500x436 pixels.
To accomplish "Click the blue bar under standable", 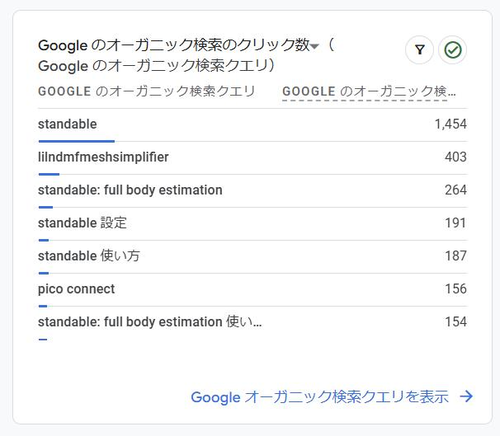I will [77, 141].
